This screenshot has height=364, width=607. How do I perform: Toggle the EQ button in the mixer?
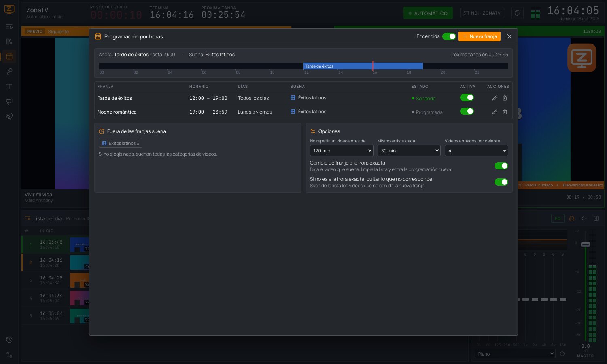[x=558, y=218]
